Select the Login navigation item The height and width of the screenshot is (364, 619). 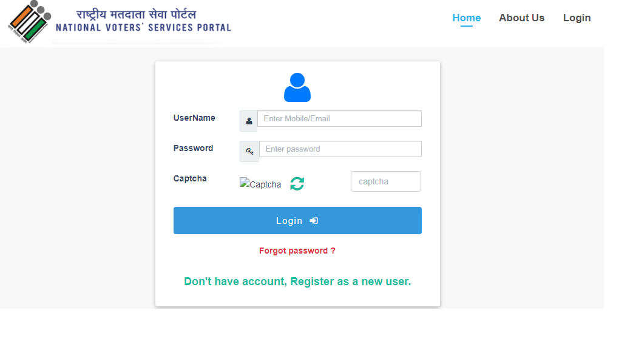pos(576,18)
